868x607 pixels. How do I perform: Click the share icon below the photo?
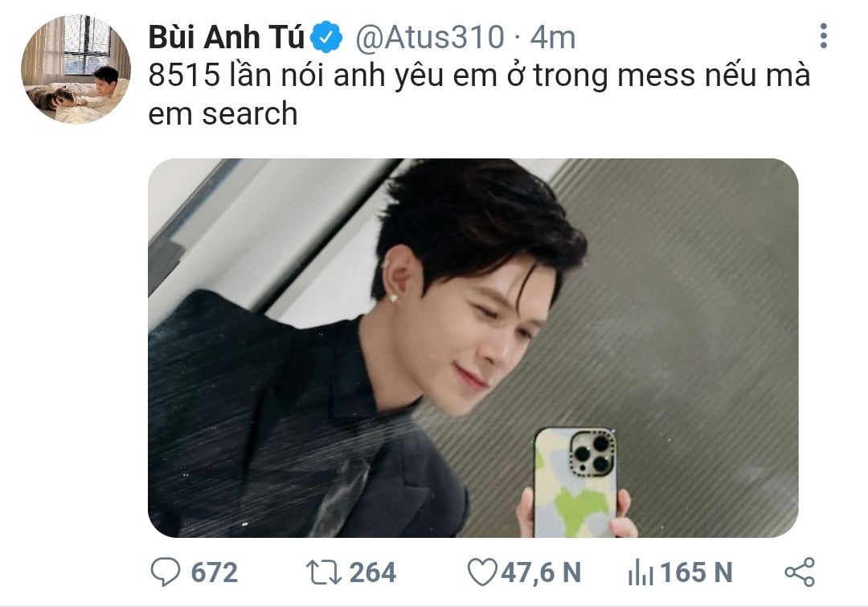tap(800, 572)
